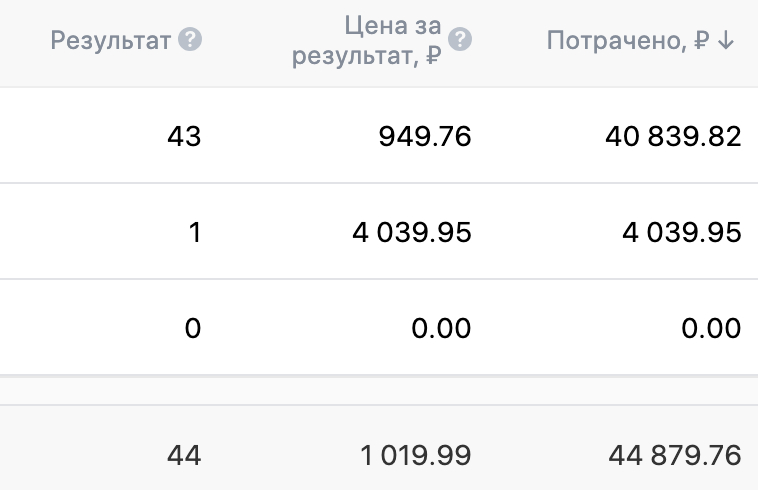The height and width of the screenshot is (490, 758).
Task: Click the empty separator strip above totals row
Action: [x=379, y=390]
